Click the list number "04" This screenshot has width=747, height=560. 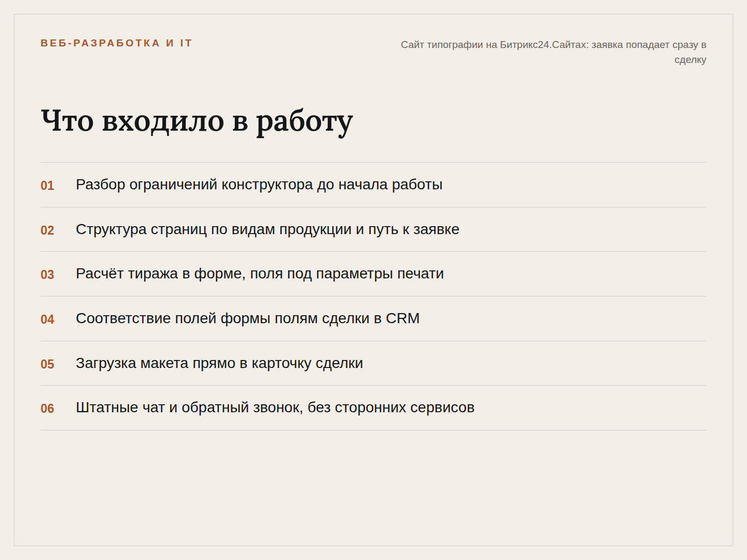pos(47,319)
